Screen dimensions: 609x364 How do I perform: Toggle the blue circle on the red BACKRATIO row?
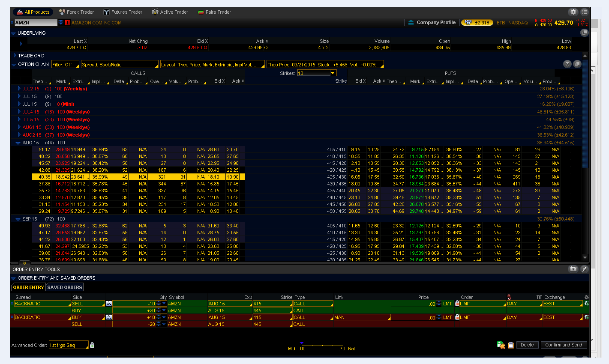(x=12, y=317)
